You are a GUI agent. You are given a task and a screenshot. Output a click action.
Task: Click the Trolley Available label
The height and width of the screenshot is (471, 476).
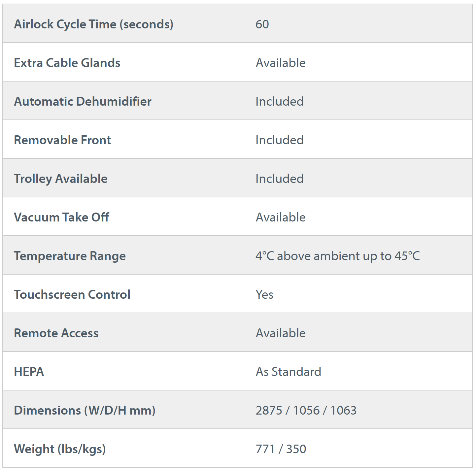61,179
